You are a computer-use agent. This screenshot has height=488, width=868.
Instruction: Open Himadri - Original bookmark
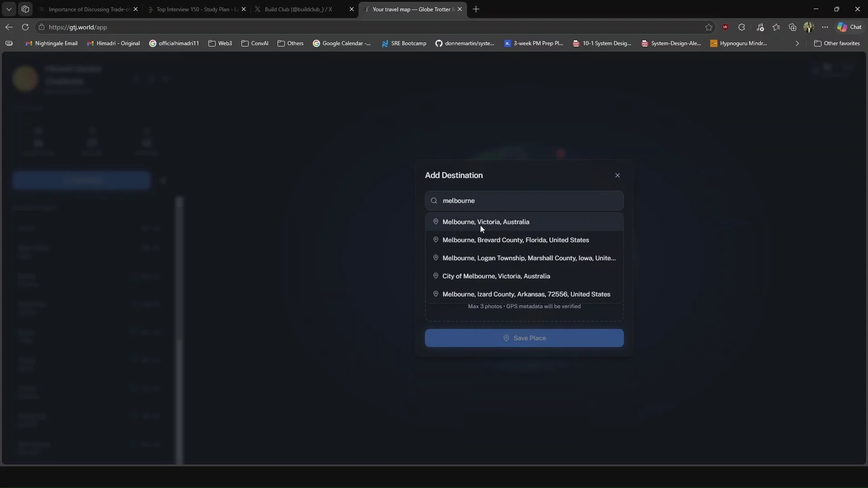(113, 43)
